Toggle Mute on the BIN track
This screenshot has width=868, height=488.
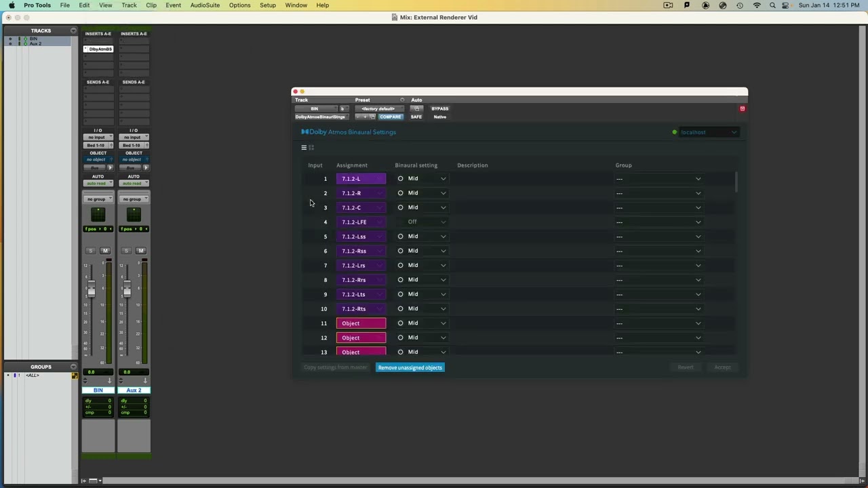(x=105, y=251)
